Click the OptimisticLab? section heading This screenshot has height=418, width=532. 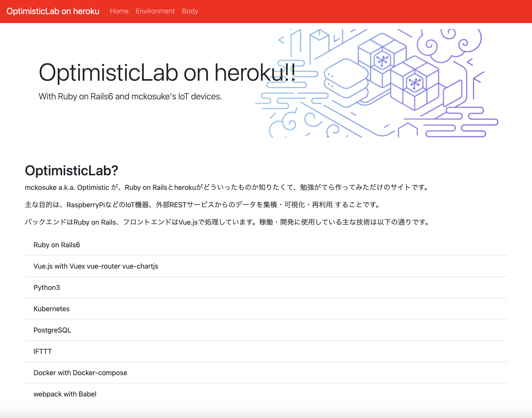(x=72, y=171)
